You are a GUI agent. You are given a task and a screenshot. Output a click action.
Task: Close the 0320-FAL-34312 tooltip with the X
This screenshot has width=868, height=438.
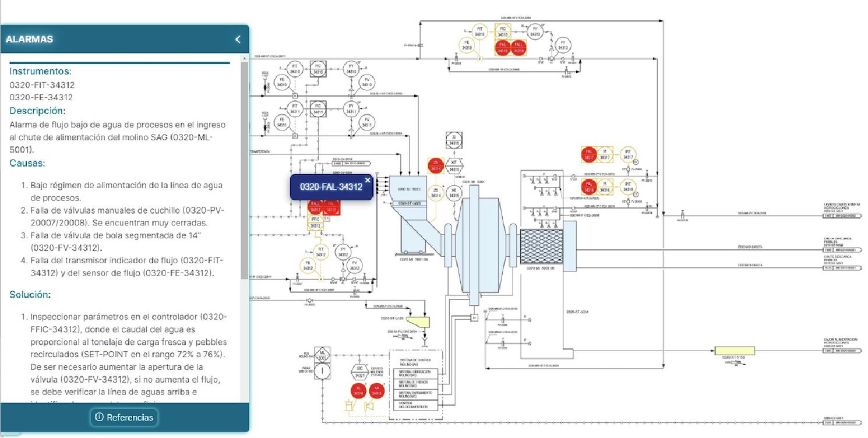[368, 181]
